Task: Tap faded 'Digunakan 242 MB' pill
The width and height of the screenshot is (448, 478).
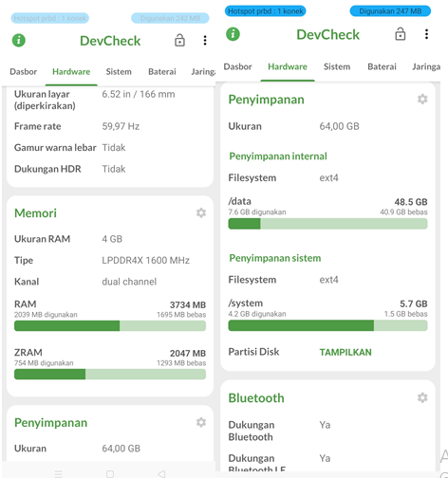Action: point(170,18)
